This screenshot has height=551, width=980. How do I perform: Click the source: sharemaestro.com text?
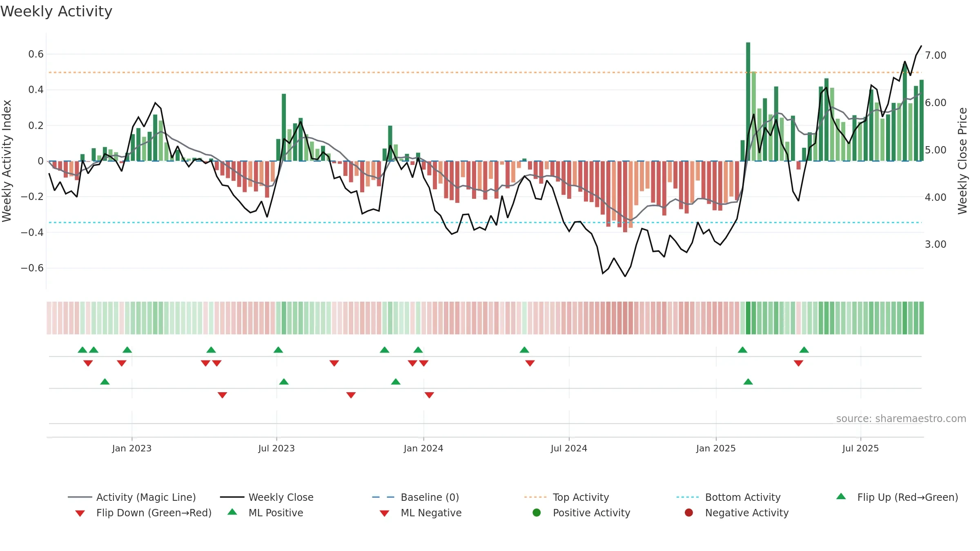(901, 418)
